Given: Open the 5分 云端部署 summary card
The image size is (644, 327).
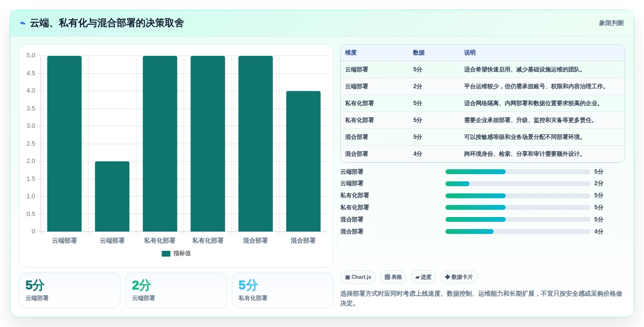Looking at the screenshot, I should (x=69, y=290).
